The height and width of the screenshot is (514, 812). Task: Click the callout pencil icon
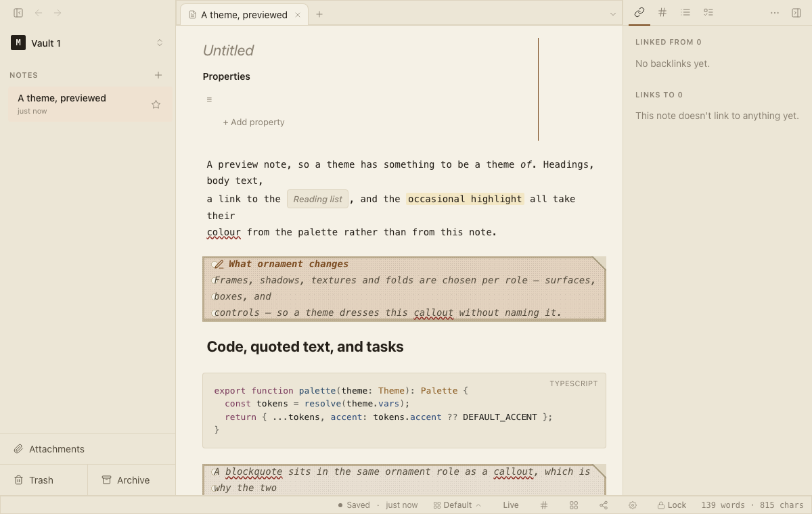(219, 264)
